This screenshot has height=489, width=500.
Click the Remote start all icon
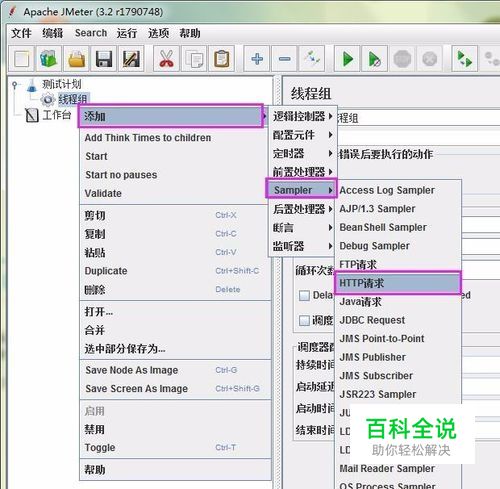point(465,59)
